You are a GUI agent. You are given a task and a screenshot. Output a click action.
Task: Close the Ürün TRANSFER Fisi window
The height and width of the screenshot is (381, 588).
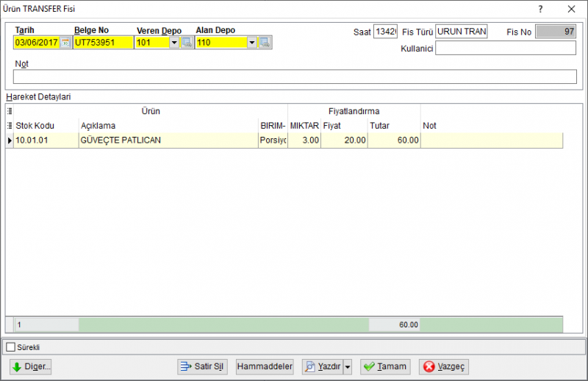pos(571,9)
